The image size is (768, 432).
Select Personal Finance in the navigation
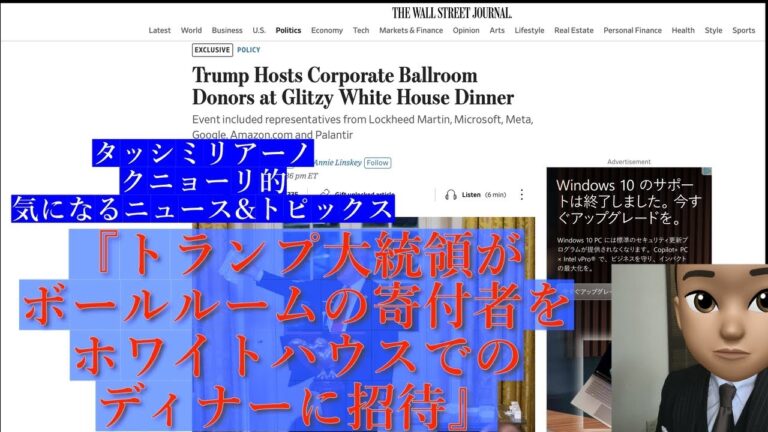[x=632, y=30]
